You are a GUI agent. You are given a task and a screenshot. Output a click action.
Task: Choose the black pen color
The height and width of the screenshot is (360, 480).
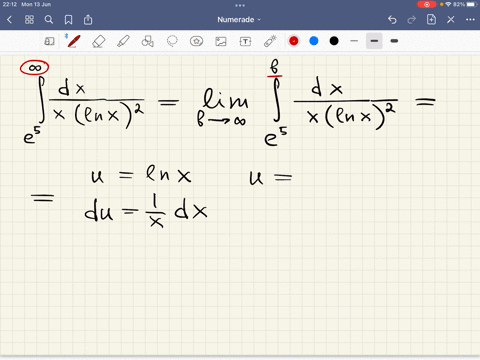point(334,41)
